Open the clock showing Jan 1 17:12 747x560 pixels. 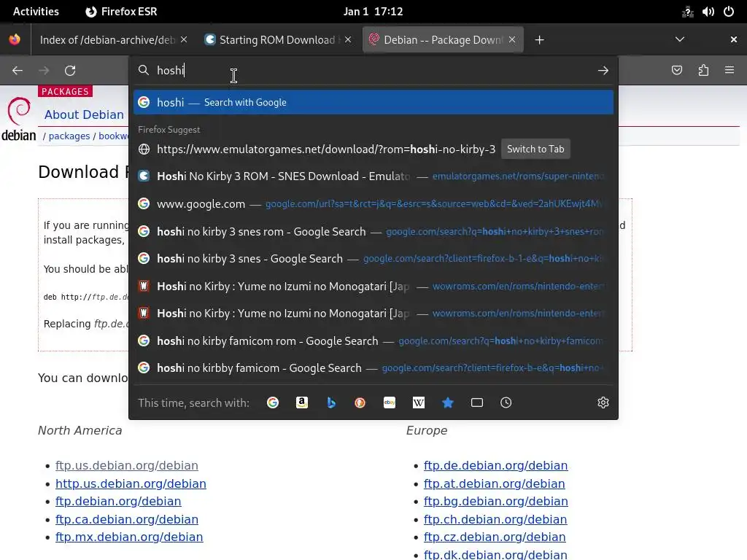coord(373,12)
